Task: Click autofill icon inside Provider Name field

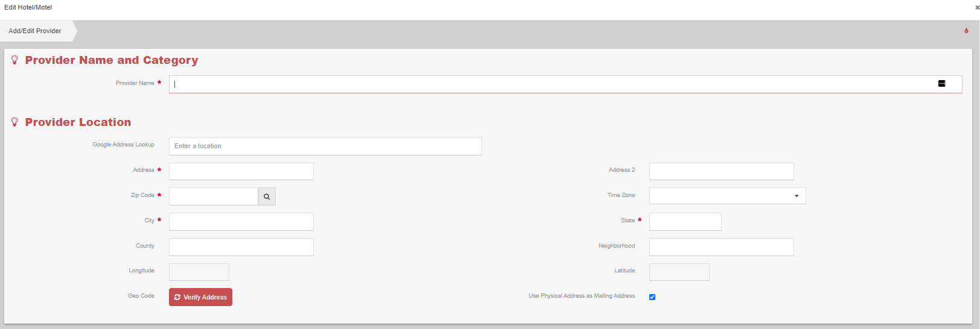Action: pyautogui.click(x=941, y=84)
